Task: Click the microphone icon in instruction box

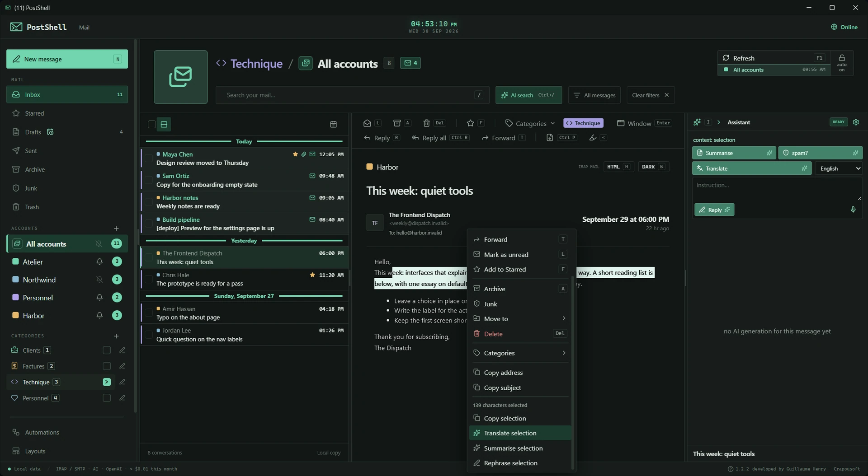Action: pos(853,210)
